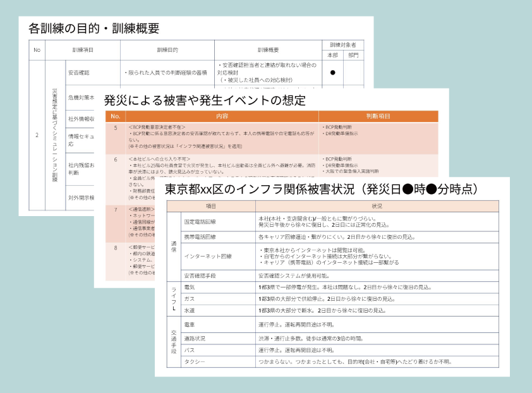The height and width of the screenshot is (393, 532).
Task: Click 'DR発動準備指示' in row 6
Action: [x=340, y=166]
